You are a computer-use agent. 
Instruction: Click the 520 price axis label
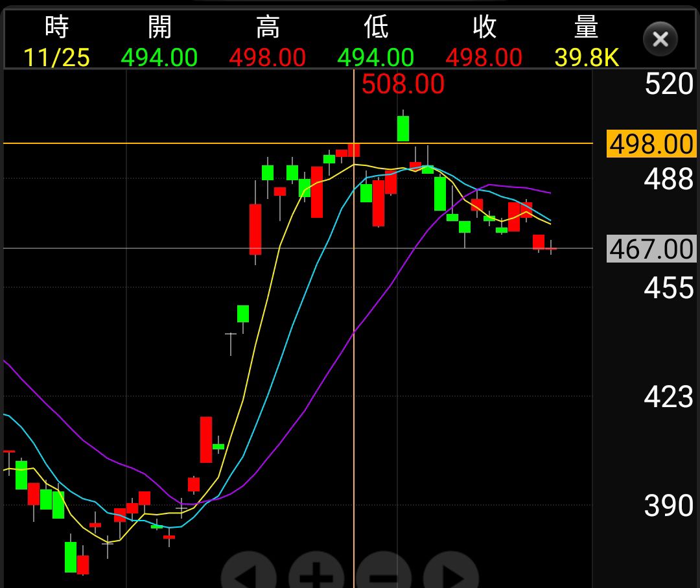pyautogui.click(x=669, y=85)
